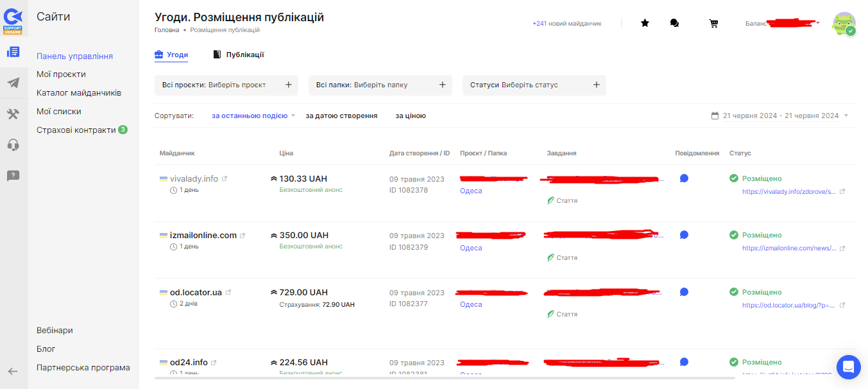Open Страхові контракти in sidebar
This screenshot has height=389, width=868.
(x=76, y=130)
